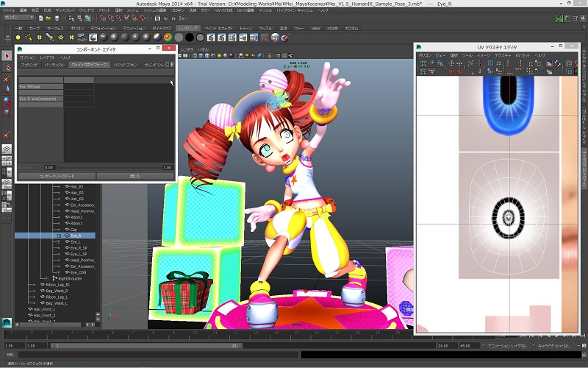Image resolution: width=588 pixels, height=368 pixels.
Task: Select Cap node in the outliner
Action: pyautogui.click(x=73, y=230)
